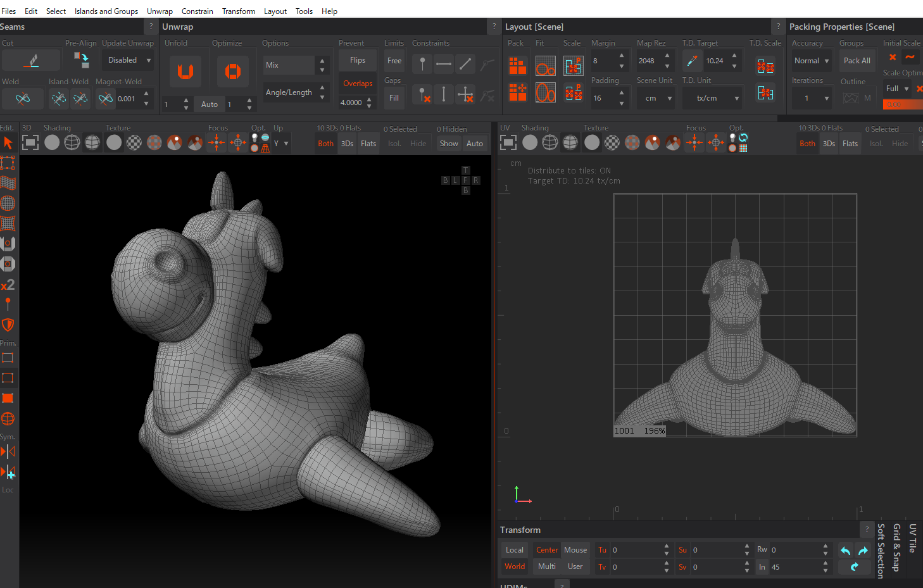Click the Margin value field

pyautogui.click(x=603, y=61)
